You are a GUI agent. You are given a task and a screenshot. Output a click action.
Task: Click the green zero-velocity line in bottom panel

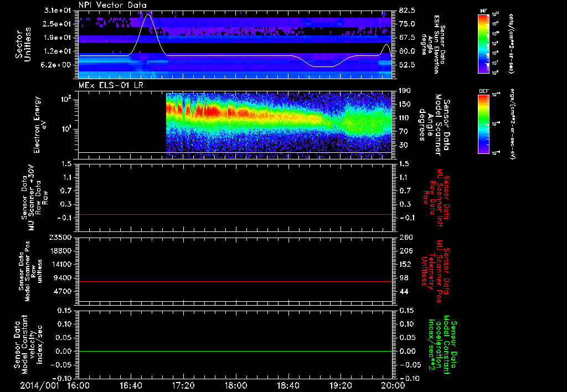tap(235, 351)
